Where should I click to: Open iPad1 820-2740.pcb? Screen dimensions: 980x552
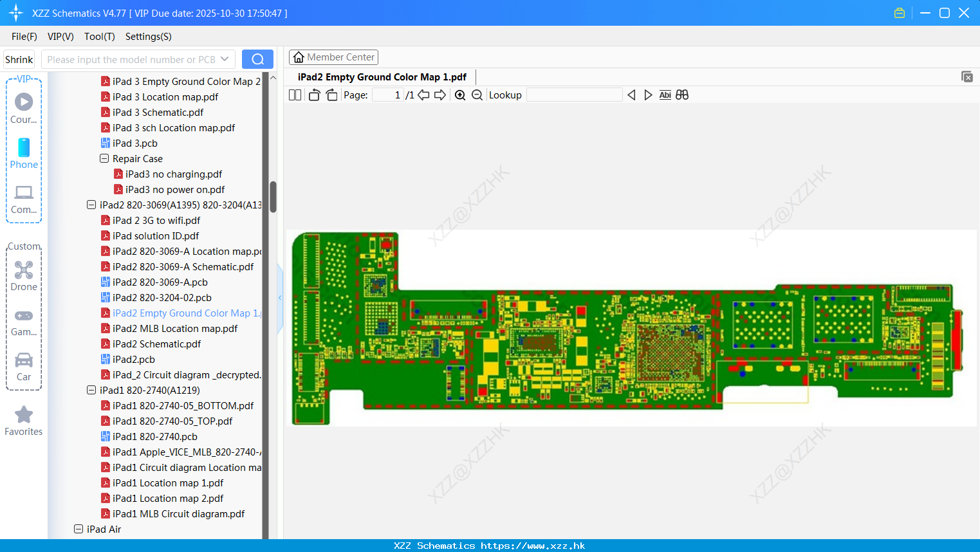[x=149, y=437]
